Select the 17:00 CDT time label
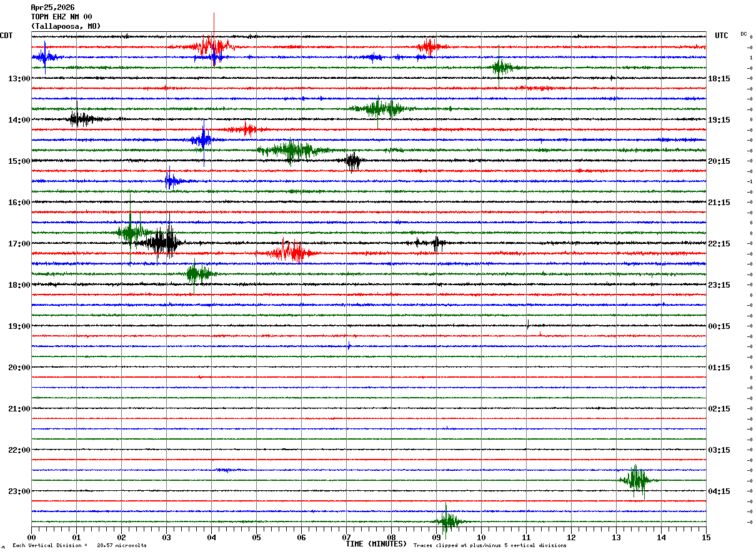This screenshot has height=554, width=756. [19, 244]
